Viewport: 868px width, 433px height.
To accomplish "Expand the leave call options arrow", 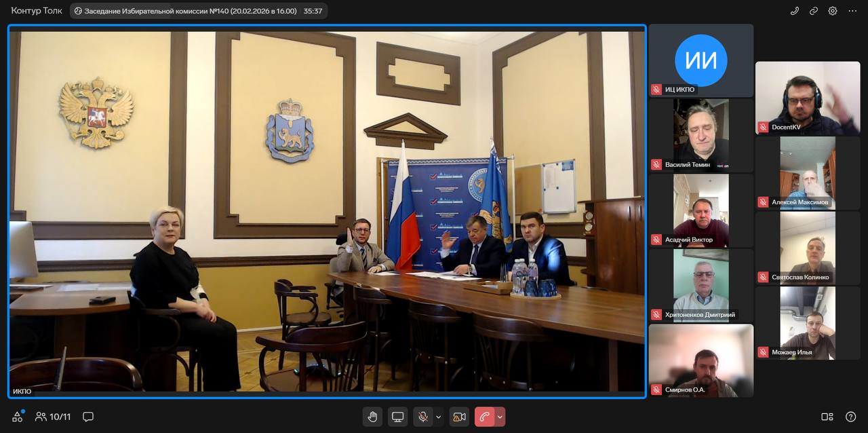I will click(x=500, y=417).
